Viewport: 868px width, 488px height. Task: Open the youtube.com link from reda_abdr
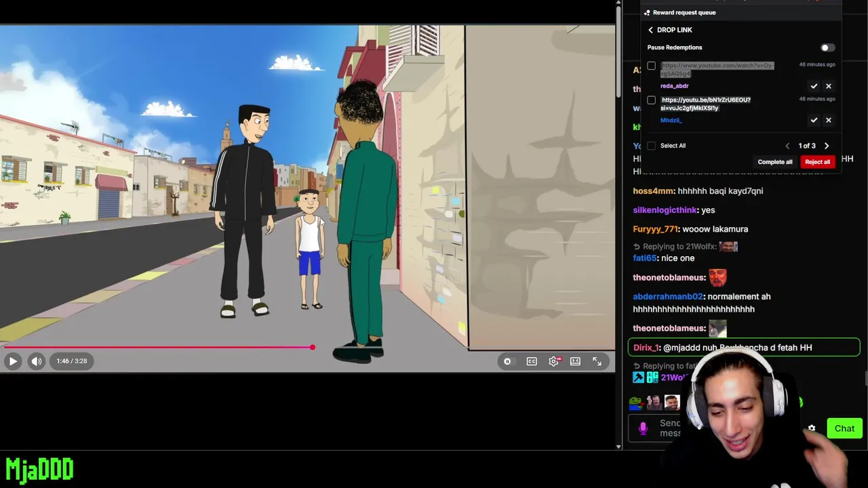point(717,69)
